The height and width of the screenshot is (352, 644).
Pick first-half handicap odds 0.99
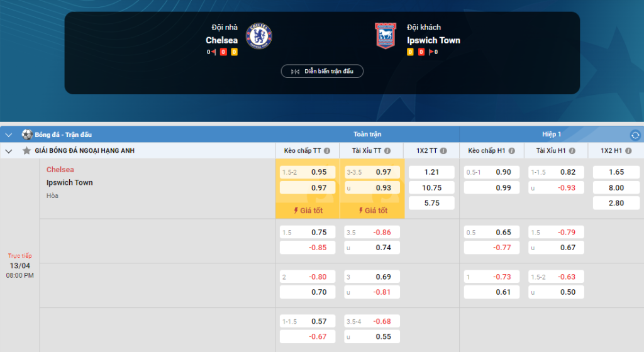coord(492,188)
